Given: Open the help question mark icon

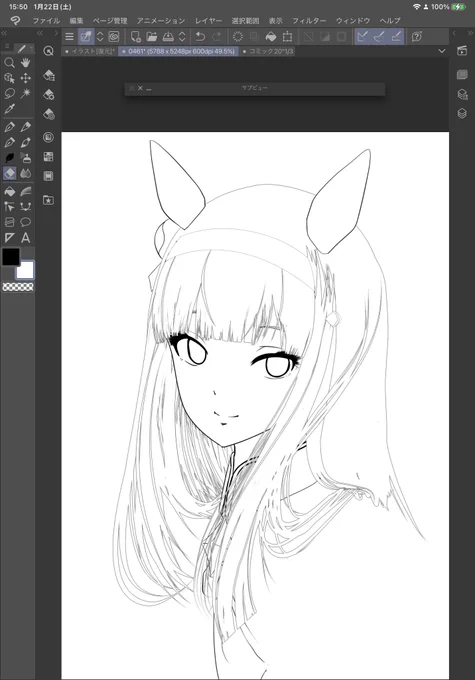Looking at the screenshot, I should pos(416,36).
